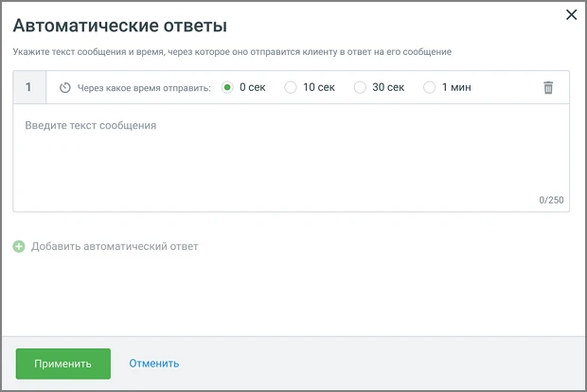Choose the 10 сек delay option

291,87
